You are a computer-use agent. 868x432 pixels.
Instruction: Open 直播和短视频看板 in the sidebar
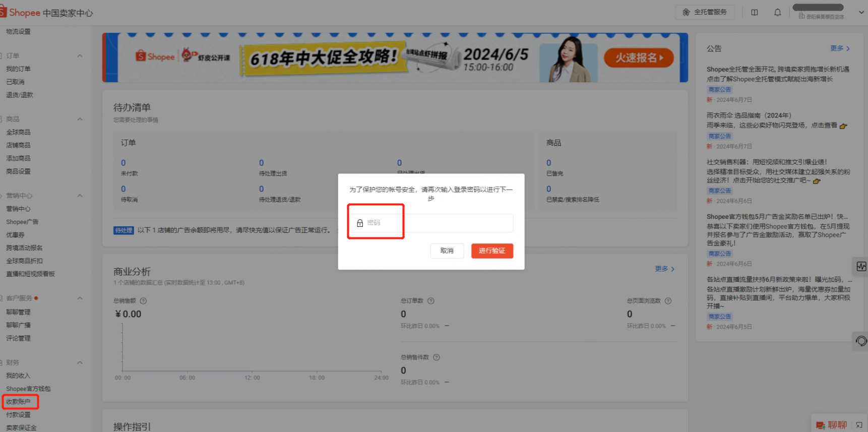(30, 274)
